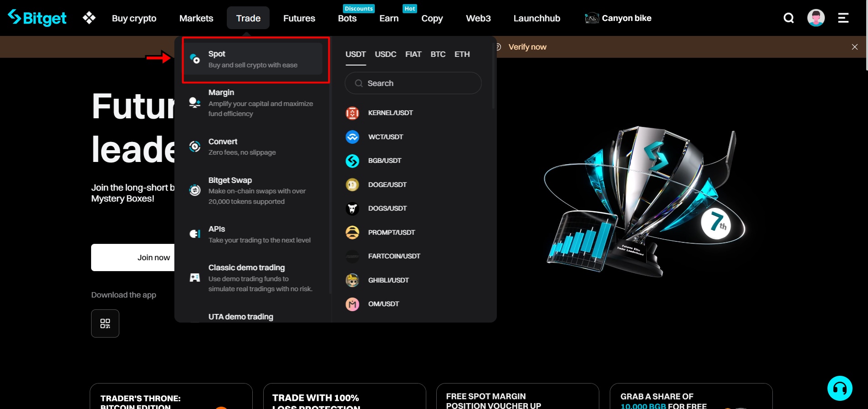The width and height of the screenshot is (868, 409).
Task: Click the Bitget Swap icon
Action: pos(195,190)
